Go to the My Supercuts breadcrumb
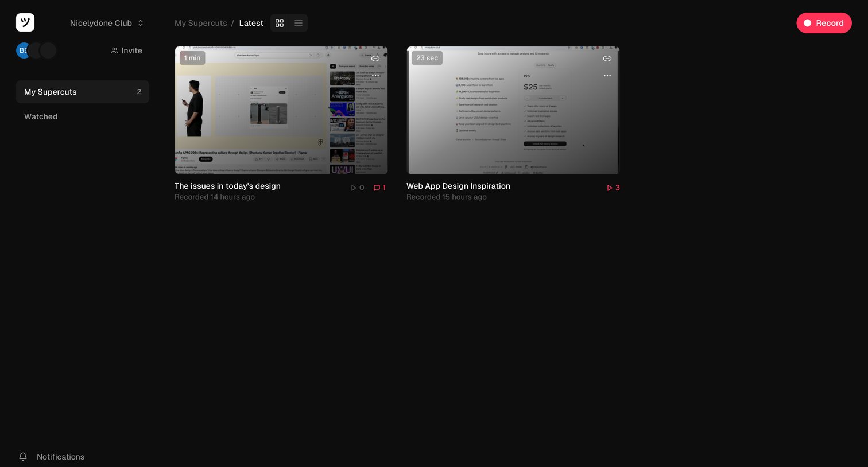The width and height of the screenshot is (868, 467). click(x=201, y=23)
